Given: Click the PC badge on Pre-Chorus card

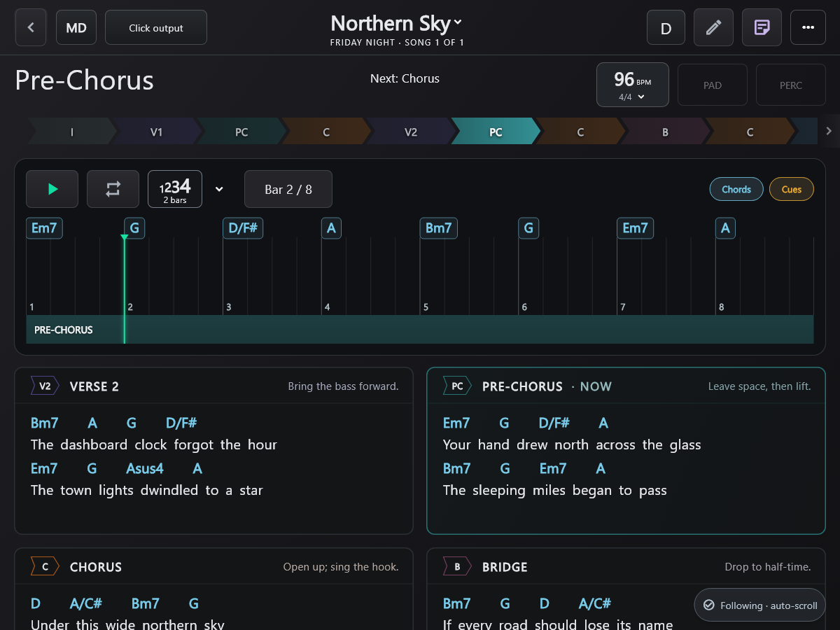Looking at the screenshot, I should pyautogui.click(x=456, y=386).
